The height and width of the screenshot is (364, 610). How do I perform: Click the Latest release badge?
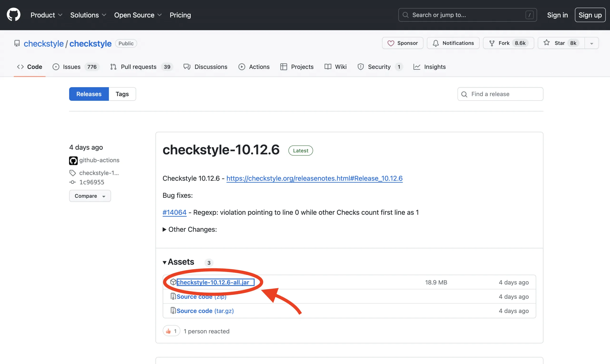(x=300, y=151)
